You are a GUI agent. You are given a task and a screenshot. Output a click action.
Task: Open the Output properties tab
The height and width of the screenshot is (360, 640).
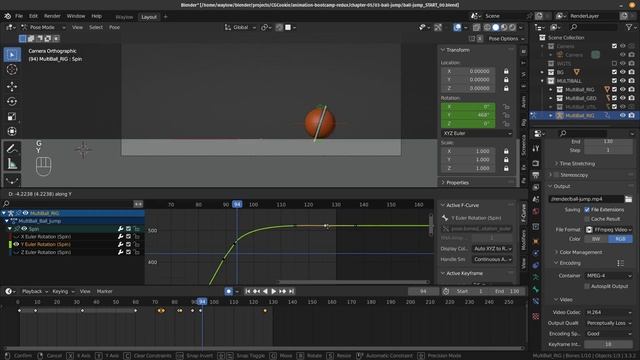pyautogui.click(x=536, y=175)
